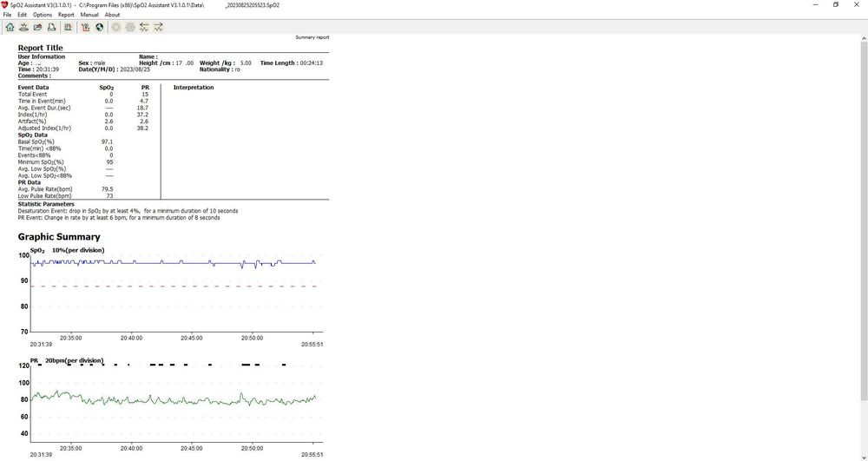Click the Minimum SpO2(%) value 95
Image resolution: width=868 pixels, height=461 pixels.
(x=109, y=162)
